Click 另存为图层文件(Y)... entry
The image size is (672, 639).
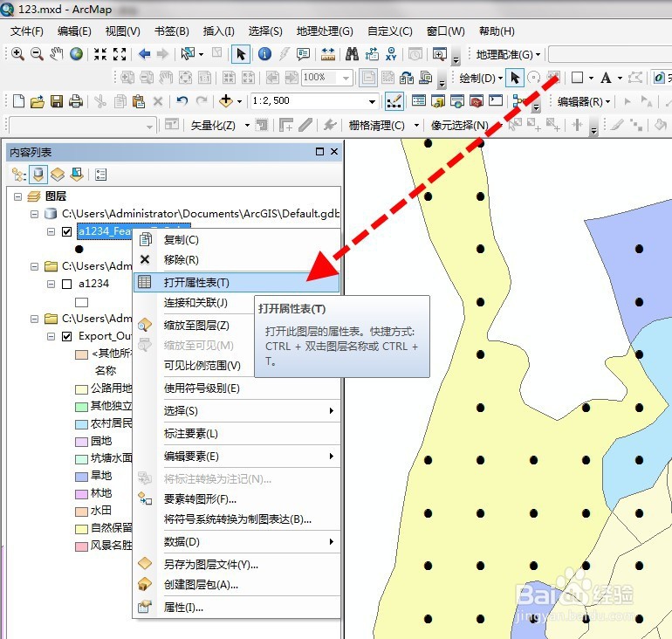pos(237,565)
